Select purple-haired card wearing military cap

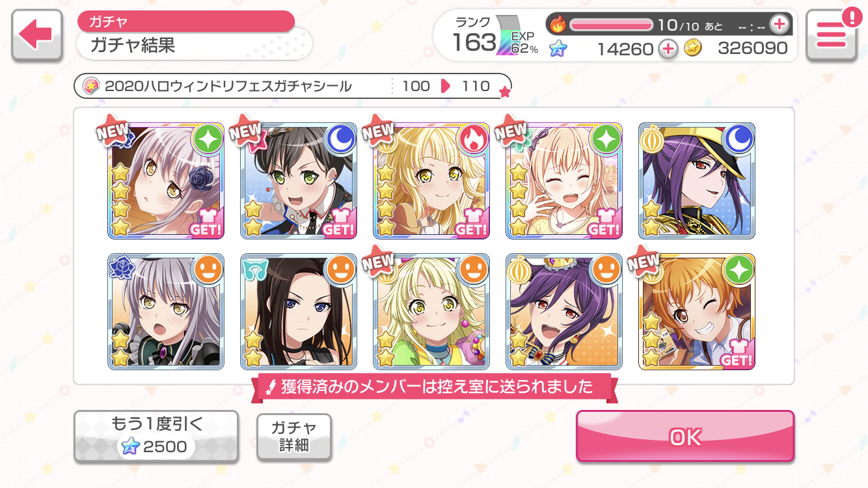tap(697, 180)
